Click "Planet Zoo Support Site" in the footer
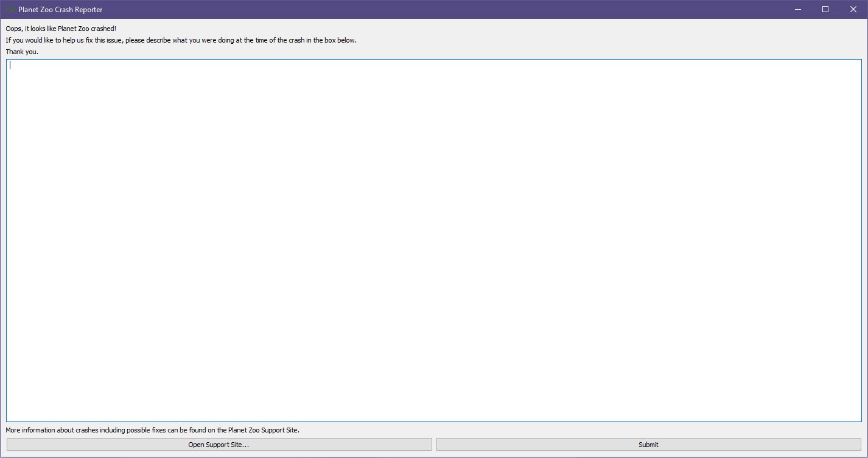The width and height of the screenshot is (868, 458). coord(263,430)
